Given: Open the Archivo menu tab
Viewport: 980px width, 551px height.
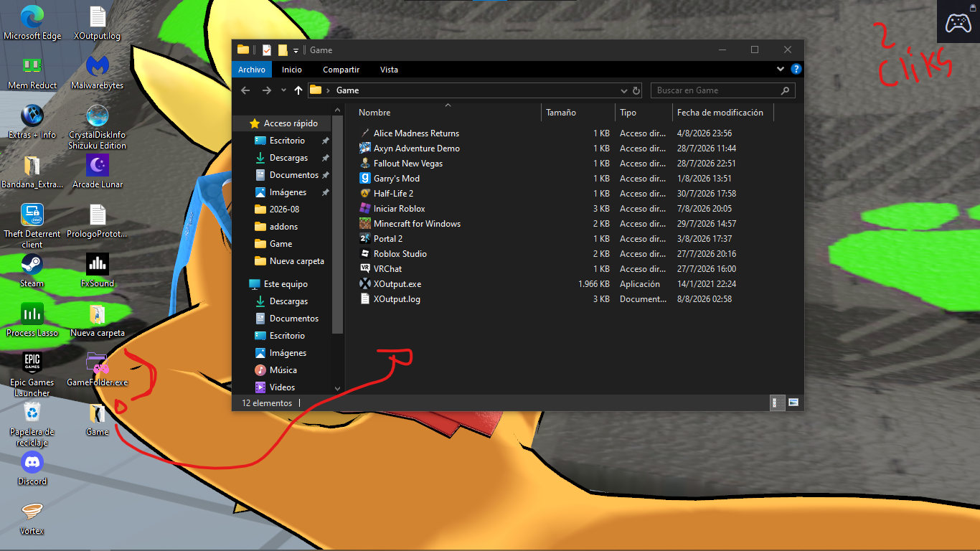Looking at the screenshot, I should click(252, 70).
